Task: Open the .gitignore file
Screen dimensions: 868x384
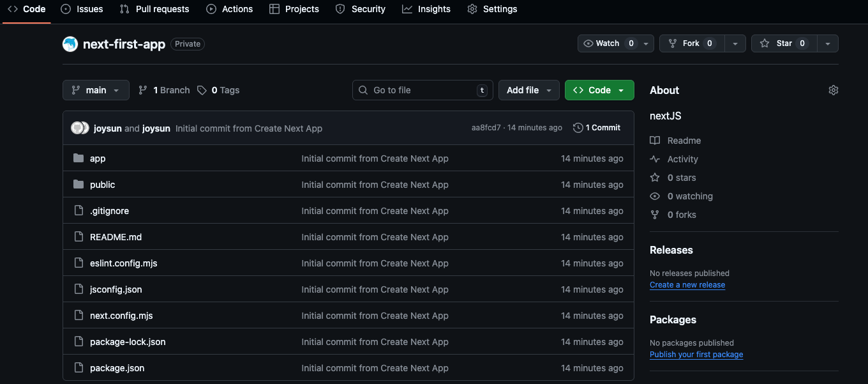Action: pos(109,211)
